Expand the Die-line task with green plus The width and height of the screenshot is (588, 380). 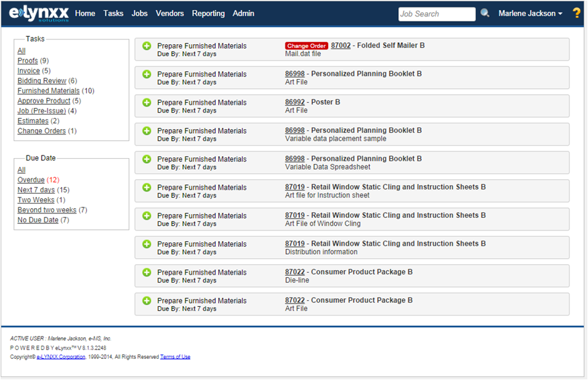[x=147, y=273]
